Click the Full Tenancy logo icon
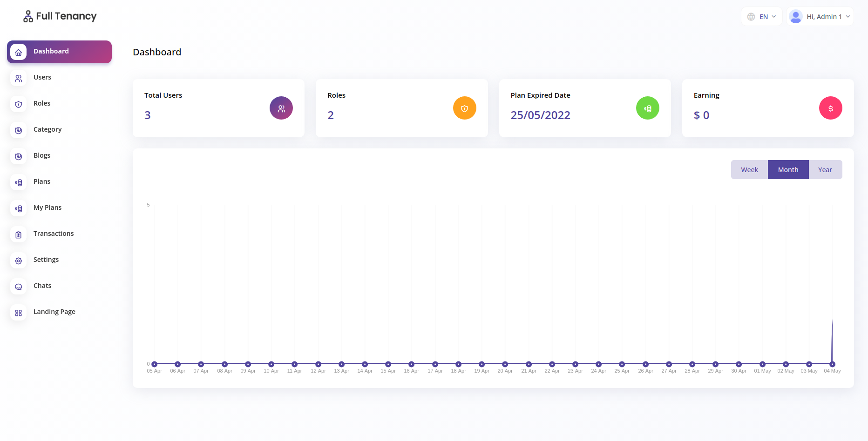 tap(28, 17)
